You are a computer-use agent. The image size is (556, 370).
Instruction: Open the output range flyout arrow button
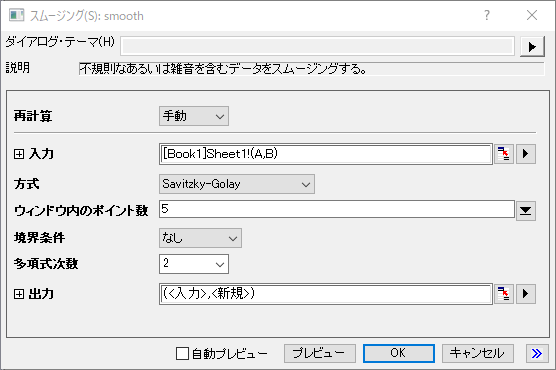coord(526,294)
